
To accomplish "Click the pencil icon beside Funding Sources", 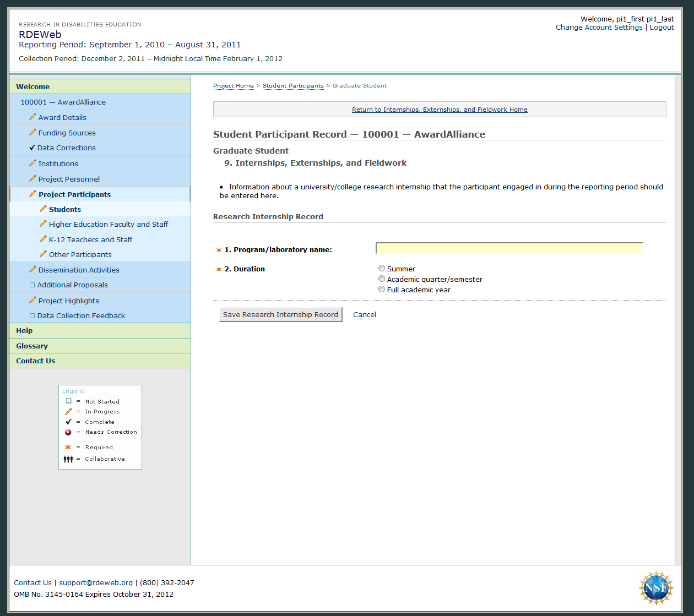I will coord(32,133).
